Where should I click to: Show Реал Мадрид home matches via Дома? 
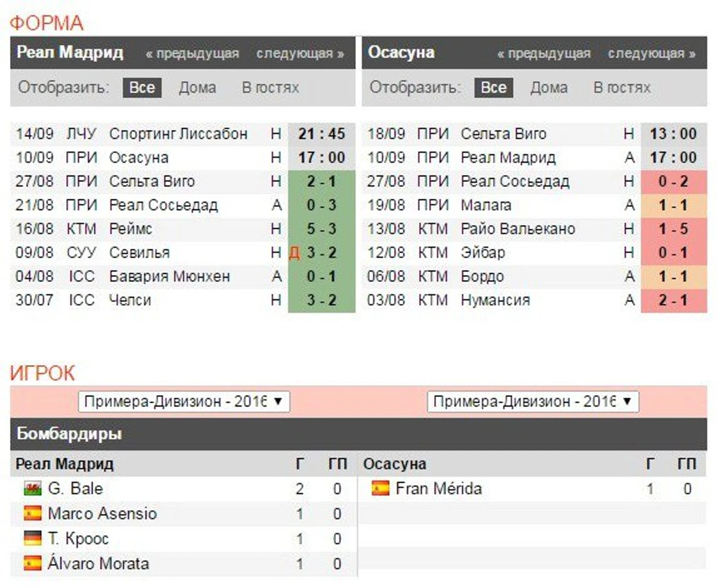[197, 87]
